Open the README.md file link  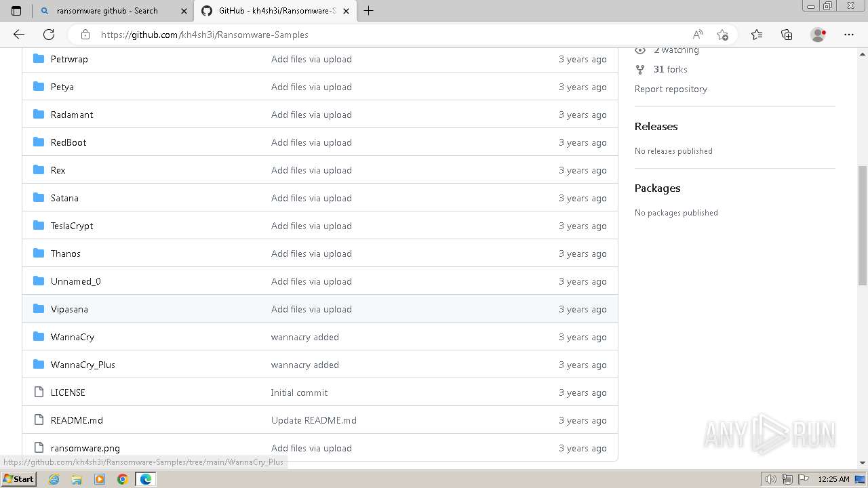pyautogui.click(x=77, y=420)
